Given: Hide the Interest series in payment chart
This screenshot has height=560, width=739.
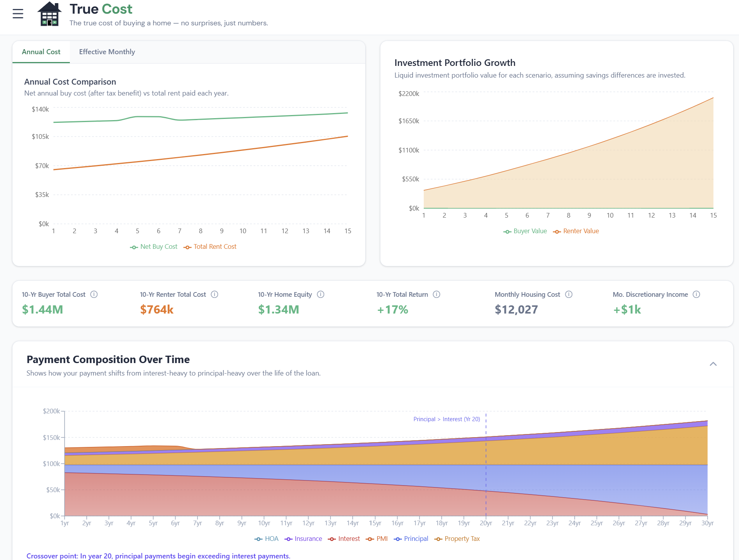Looking at the screenshot, I should click(344, 539).
